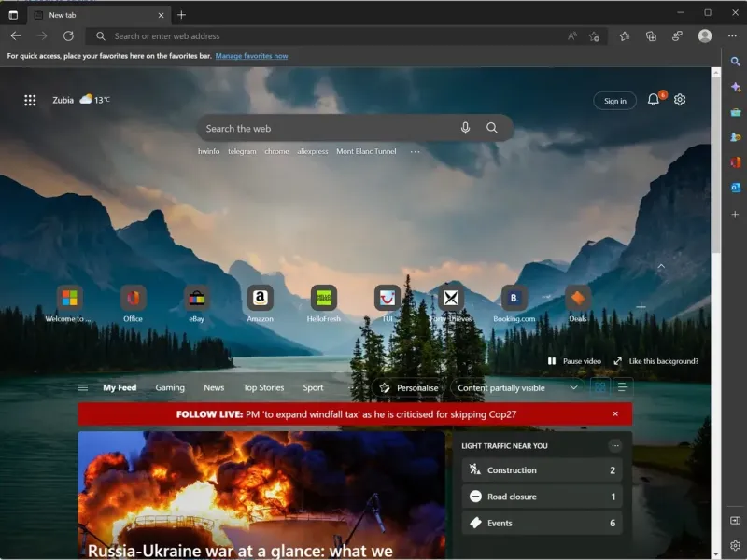Viewport: 747px width, 560px height.
Task: Select the Gaming feed tab
Action: coord(170,387)
